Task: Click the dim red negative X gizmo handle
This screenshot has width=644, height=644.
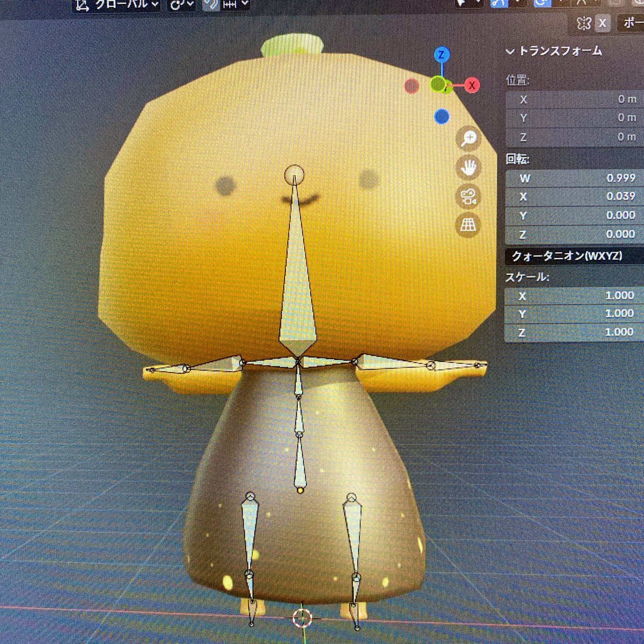Action: coord(412,86)
